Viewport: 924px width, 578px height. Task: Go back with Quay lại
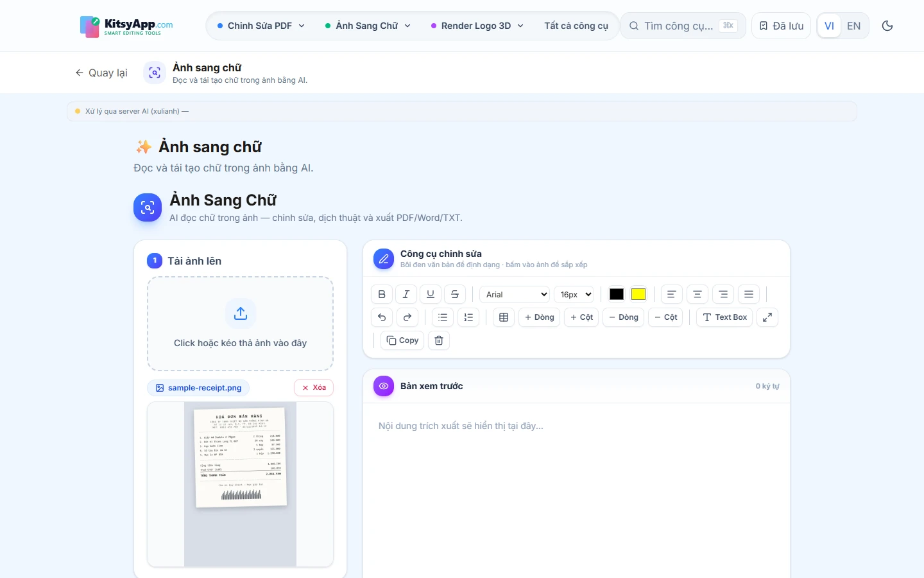101,73
